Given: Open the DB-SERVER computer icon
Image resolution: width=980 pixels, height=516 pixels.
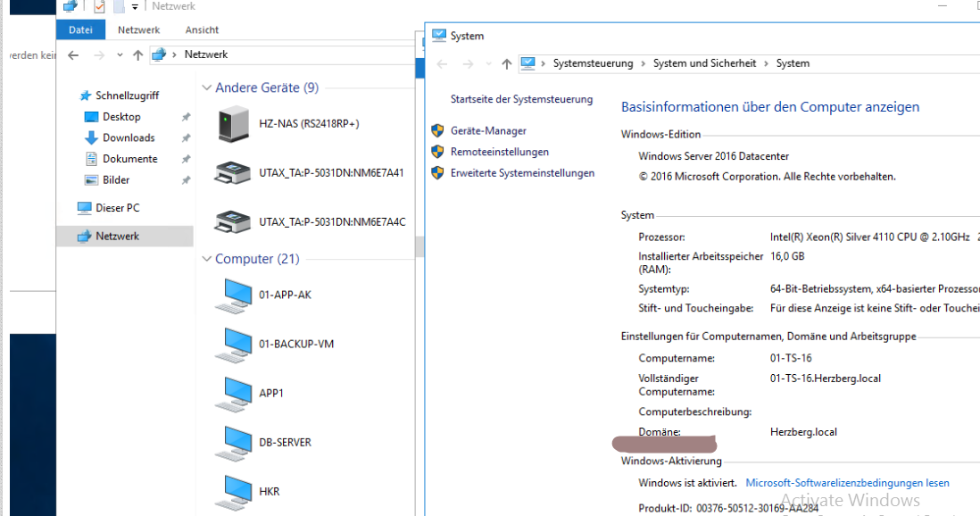Looking at the screenshot, I should coord(233,443).
